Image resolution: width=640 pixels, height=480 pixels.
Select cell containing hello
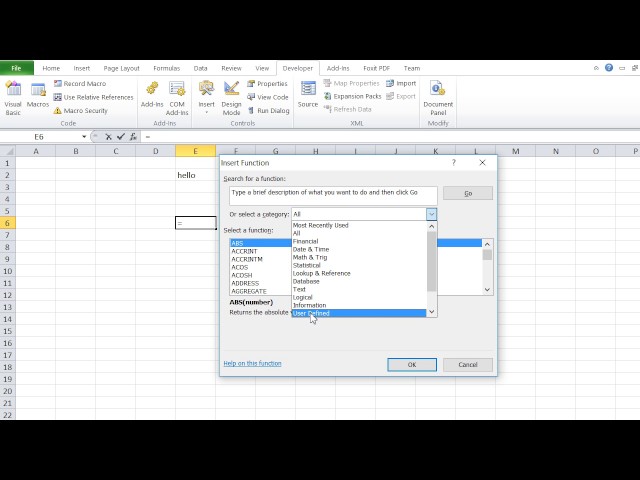196,175
